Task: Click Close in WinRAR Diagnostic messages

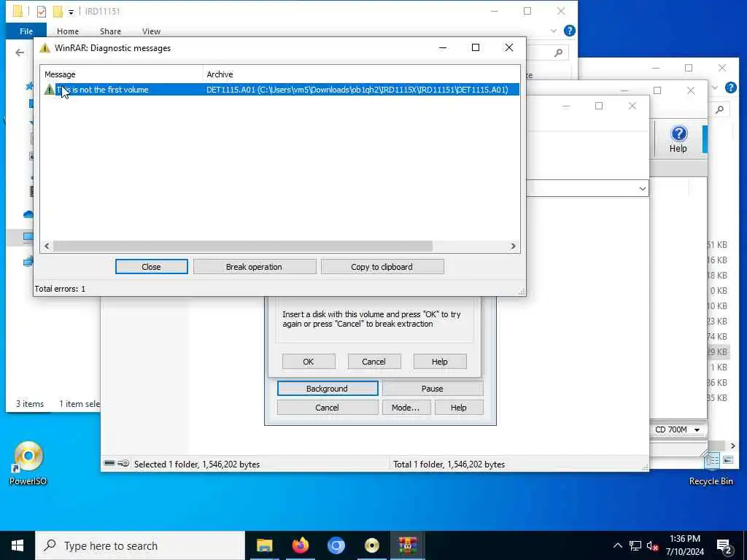Action: click(152, 267)
